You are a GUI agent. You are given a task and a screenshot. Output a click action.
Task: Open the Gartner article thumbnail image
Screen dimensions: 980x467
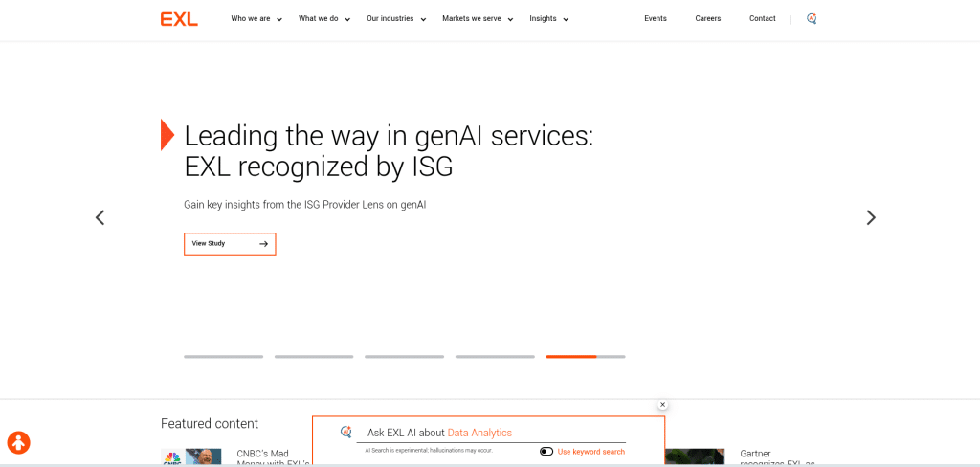click(x=695, y=457)
